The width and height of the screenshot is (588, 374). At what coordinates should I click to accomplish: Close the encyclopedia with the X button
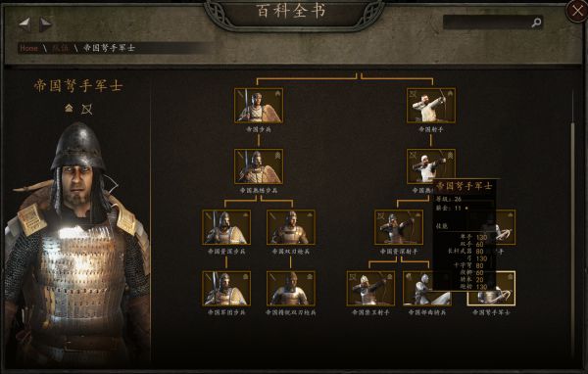tap(577, 11)
